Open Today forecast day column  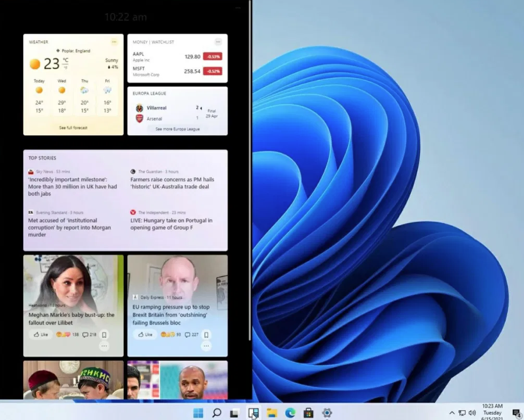[x=39, y=96]
